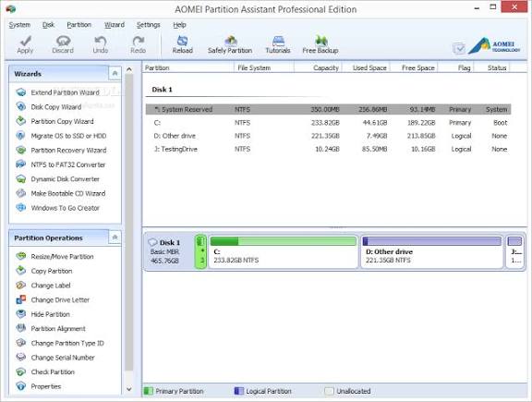Sort by the Capacity column header
This screenshot has width=532, height=402.
[318, 67]
